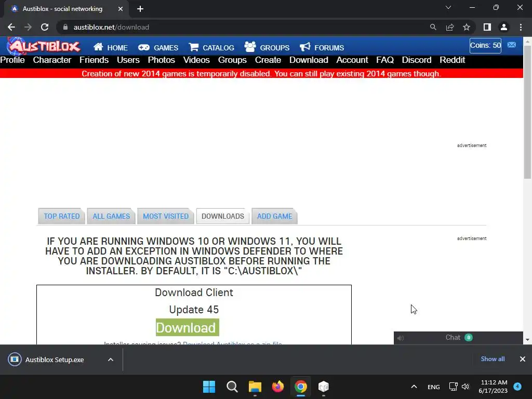Open the ENG language switcher
The image size is (532, 399).
434,387
